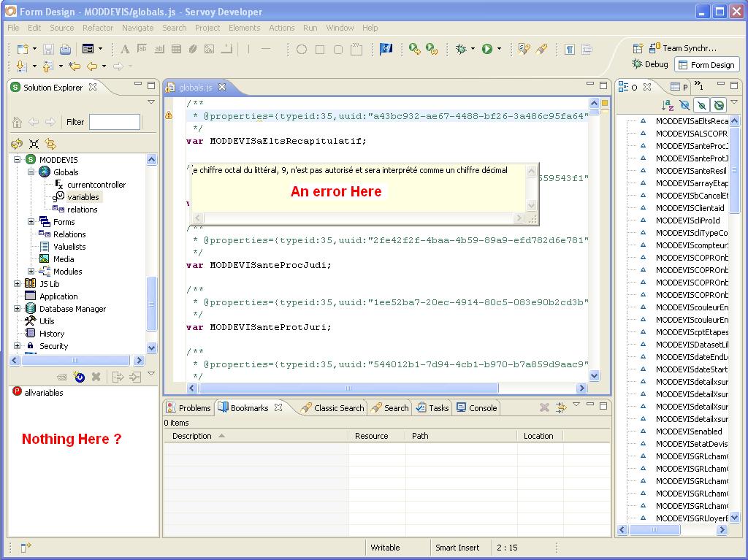Image resolution: width=748 pixels, height=560 pixels.
Task: Click the Solution Explorer Filter text field
Action: 114,122
